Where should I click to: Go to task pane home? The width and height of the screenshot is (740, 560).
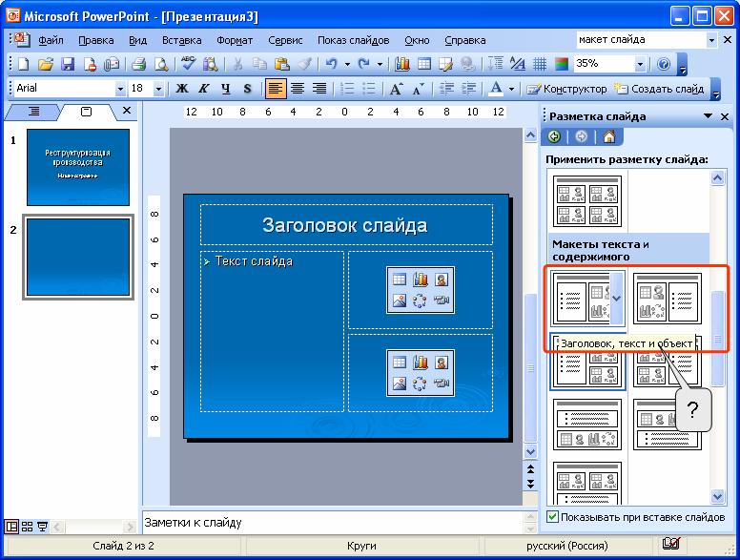pos(609,137)
